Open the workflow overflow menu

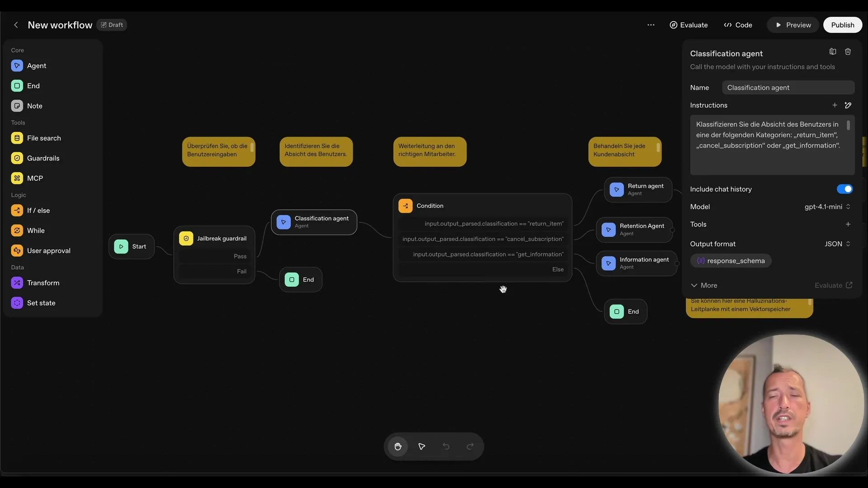coord(651,25)
